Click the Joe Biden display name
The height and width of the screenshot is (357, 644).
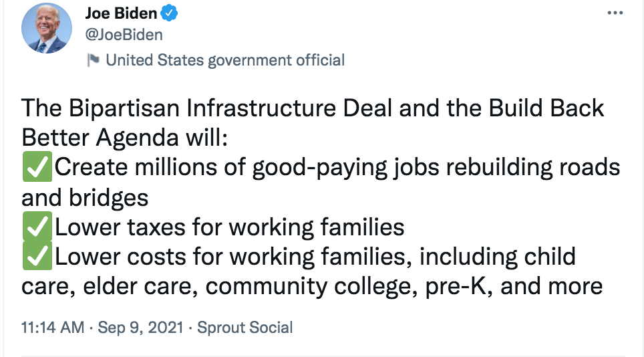(121, 13)
